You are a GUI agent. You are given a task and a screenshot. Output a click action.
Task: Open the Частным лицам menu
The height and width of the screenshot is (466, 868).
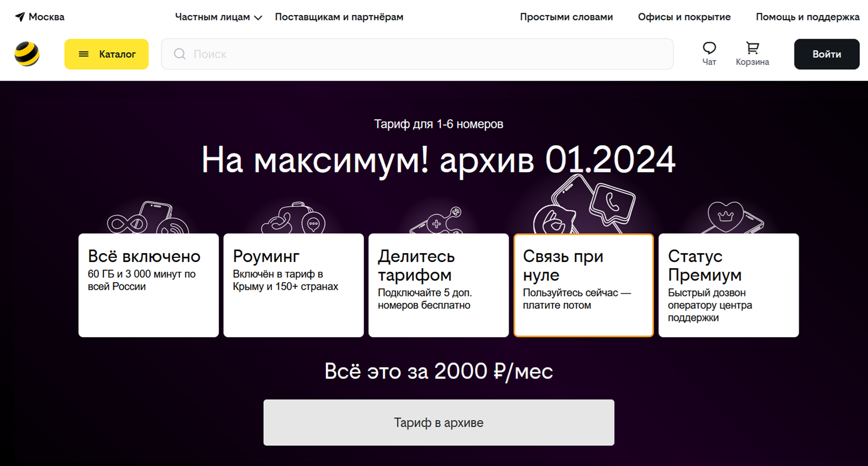pos(219,17)
